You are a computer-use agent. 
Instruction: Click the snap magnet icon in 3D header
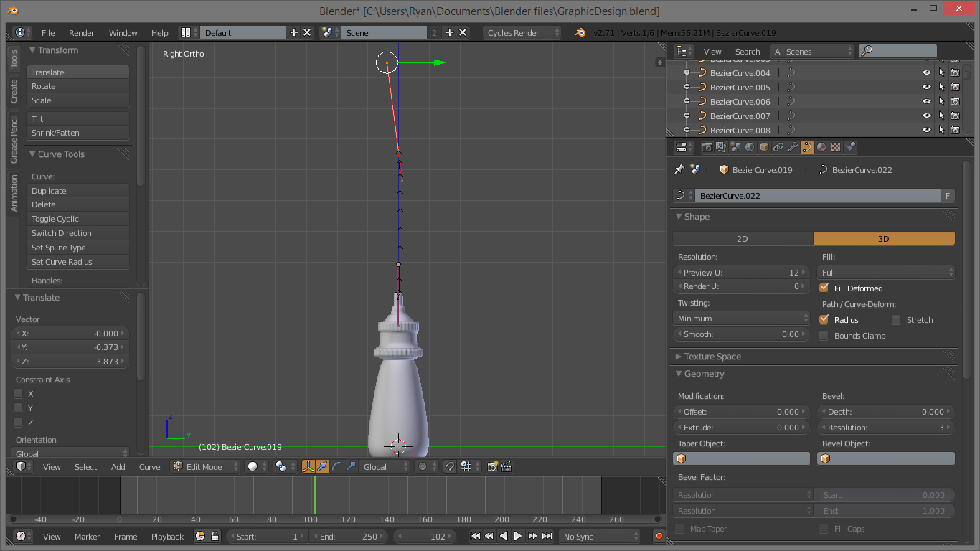(x=450, y=466)
